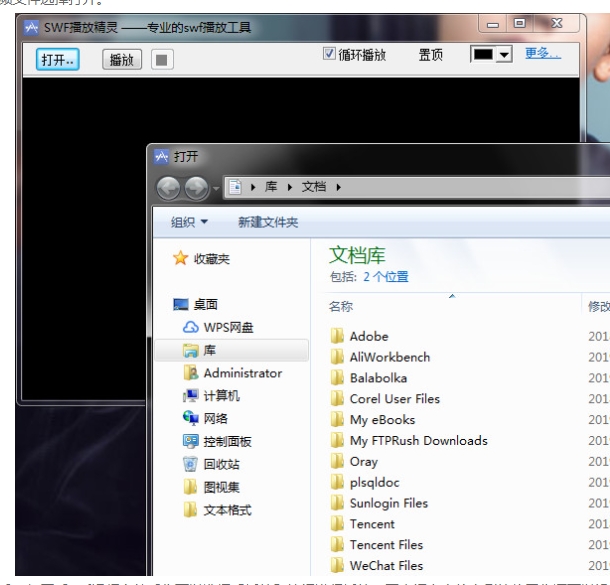Viewport: 610px width, 585px height.
Task: Select the Balabolka folder
Action: click(378, 378)
